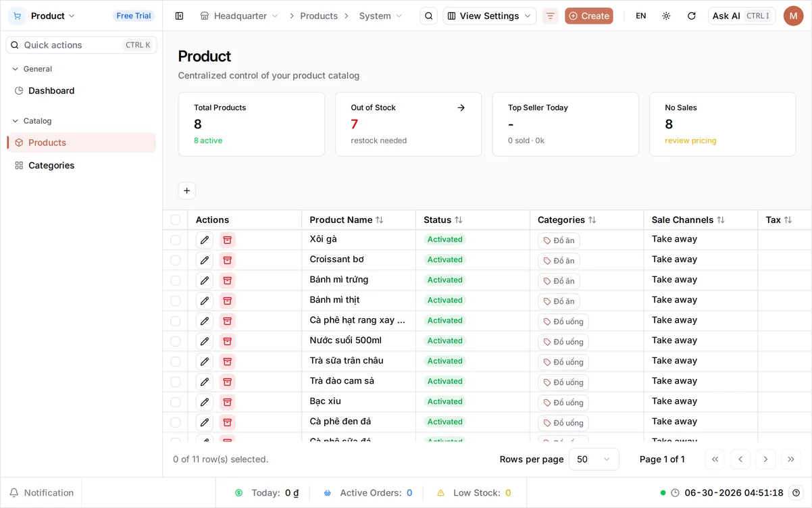Open Dashboard in the sidebar

81,91
